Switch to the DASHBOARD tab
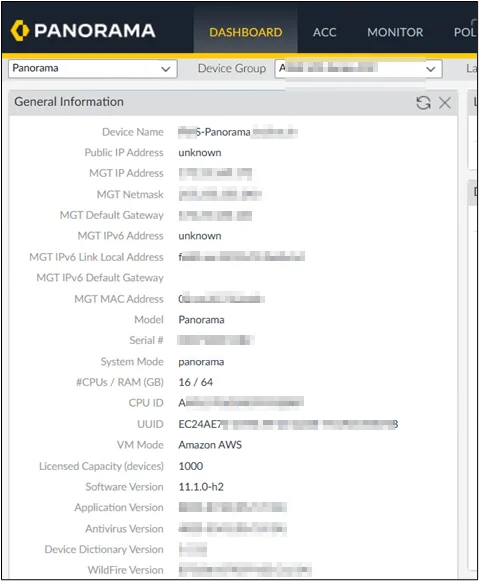Screen dimensions: 479x581 [246, 32]
